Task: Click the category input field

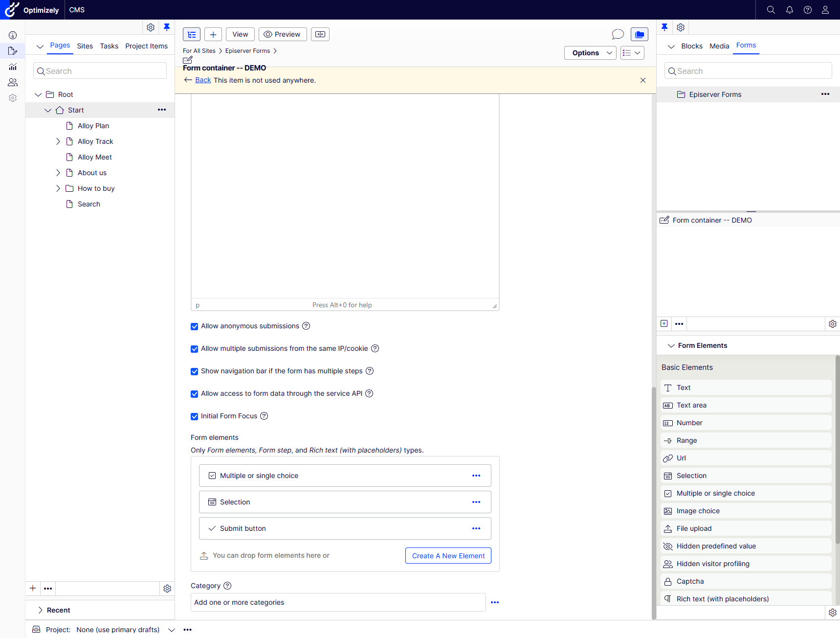Action: click(337, 602)
